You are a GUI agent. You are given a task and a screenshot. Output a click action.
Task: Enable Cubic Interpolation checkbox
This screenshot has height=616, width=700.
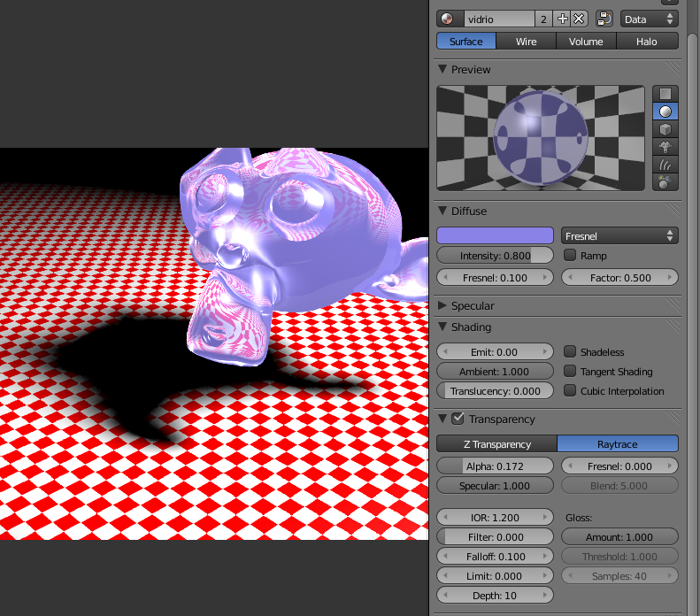point(570,390)
